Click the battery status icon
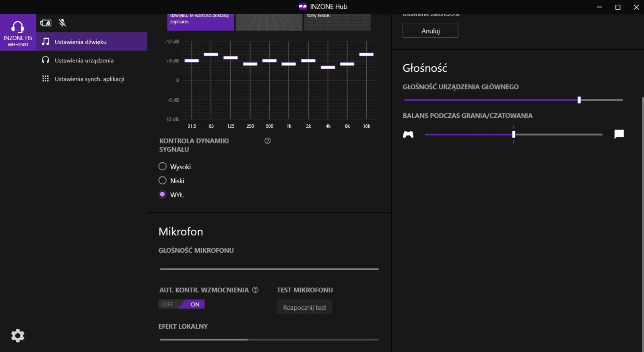The width and height of the screenshot is (644, 352). (x=46, y=23)
